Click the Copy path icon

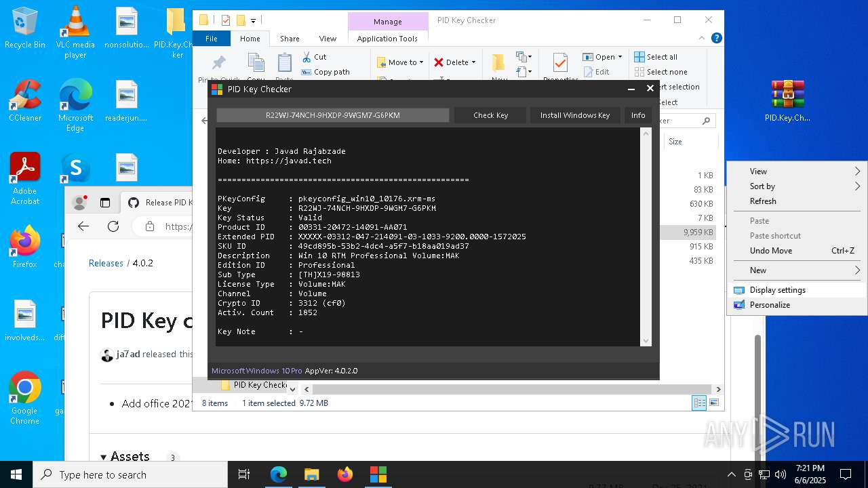pyautogui.click(x=307, y=72)
